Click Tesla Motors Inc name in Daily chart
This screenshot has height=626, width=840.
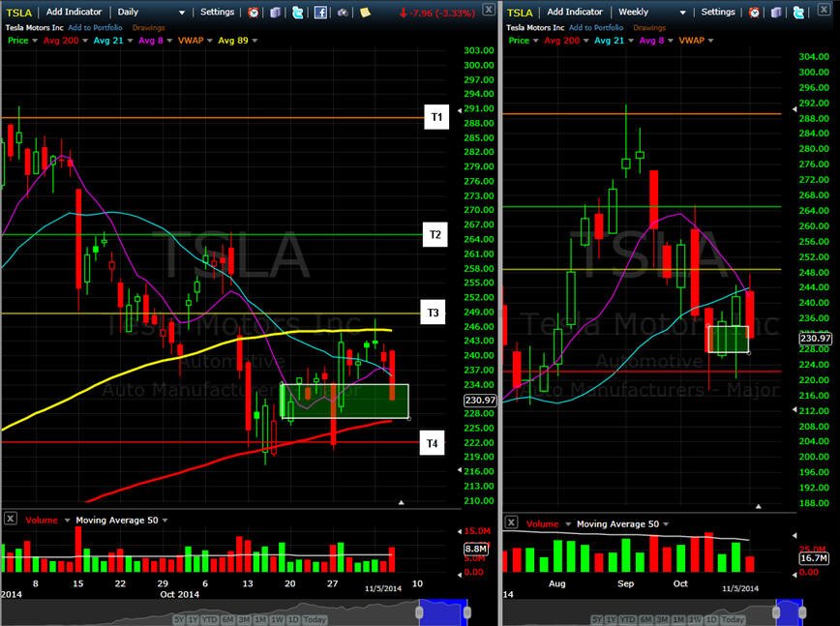[34, 27]
